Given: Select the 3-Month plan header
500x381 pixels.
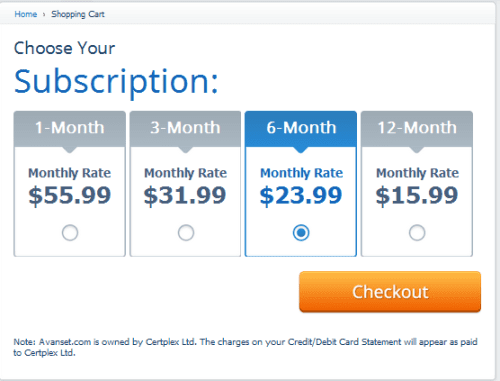Looking at the screenshot, I should 185,129.
